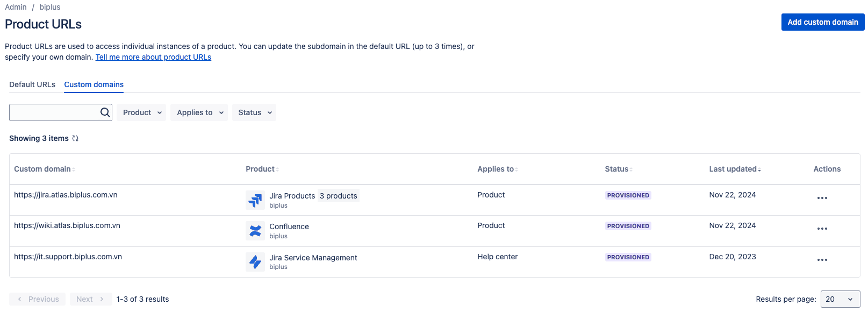
Task: Sort table by Status column header
Action: pos(619,169)
